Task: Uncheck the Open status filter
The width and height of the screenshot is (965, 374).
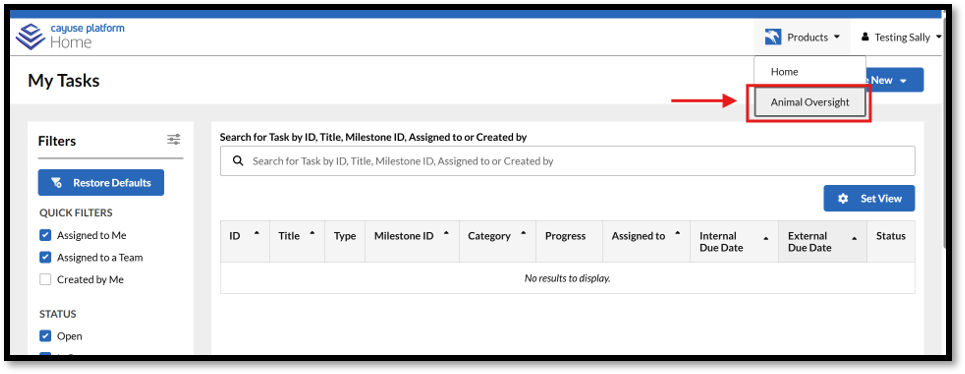Action: click(45, 336)
